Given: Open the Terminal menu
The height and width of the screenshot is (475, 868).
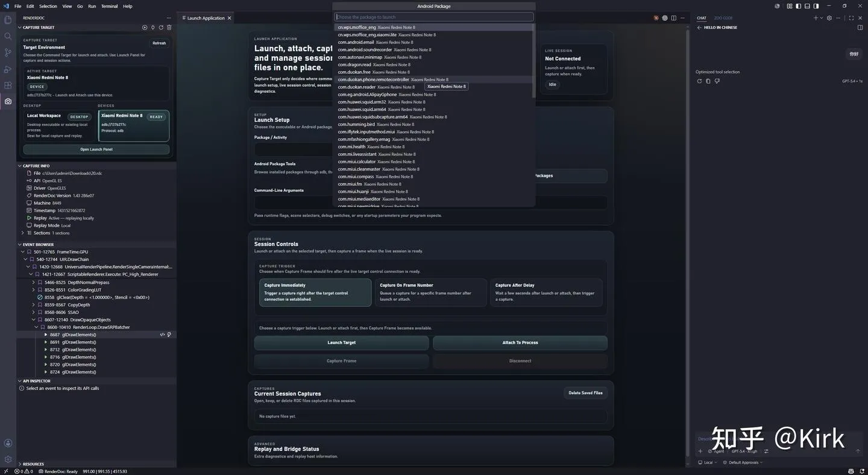Looking at the screenshot, I should [109, 6].
